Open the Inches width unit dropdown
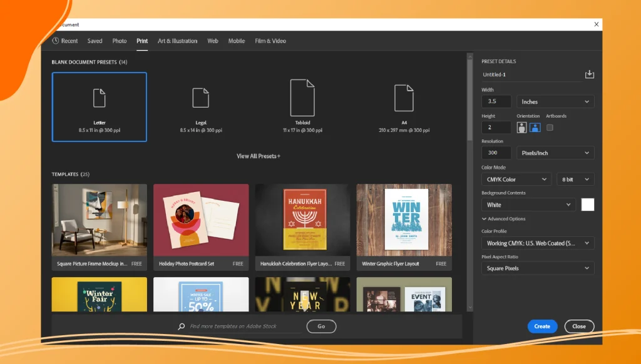Viewport: 641px width, 364px height. (555, 102)
